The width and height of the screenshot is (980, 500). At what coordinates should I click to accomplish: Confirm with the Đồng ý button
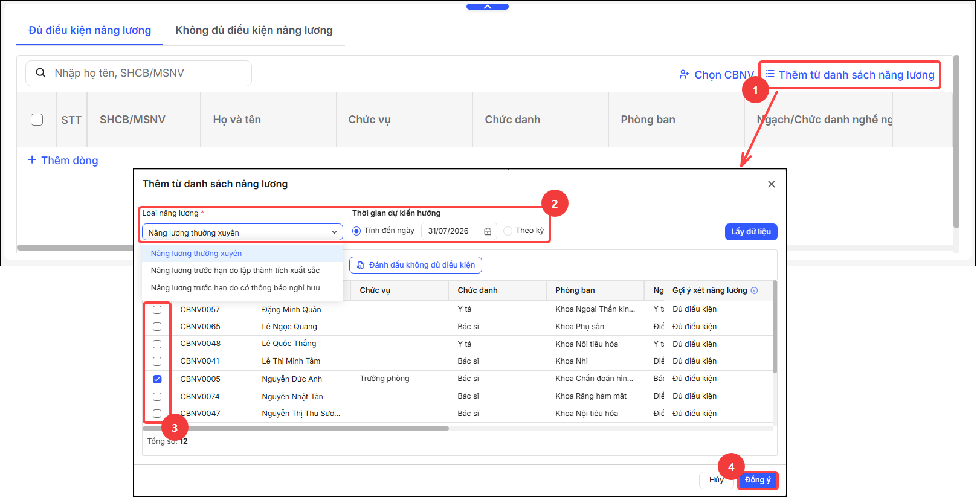click(x=758, y=480)
